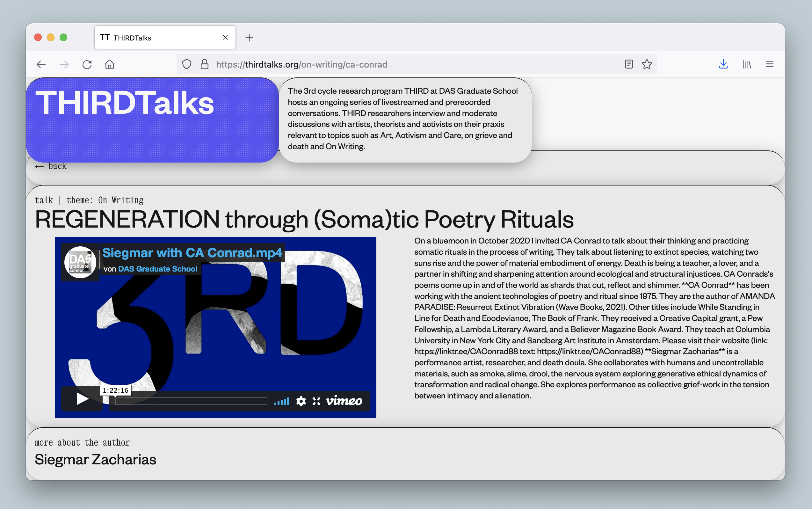Image resolution: width=812 pixels, height=509 pixels.
Task: Open the Firefox application menu
Action: [769, 64]
